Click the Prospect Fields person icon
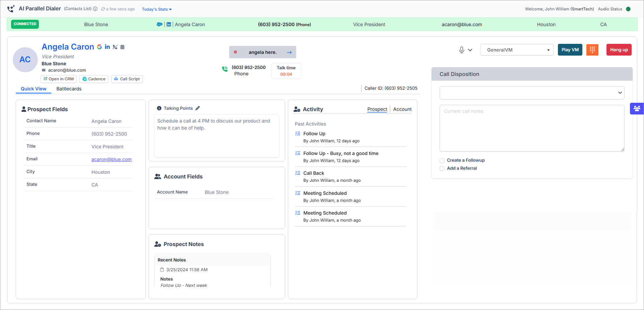 coord(24,109)
